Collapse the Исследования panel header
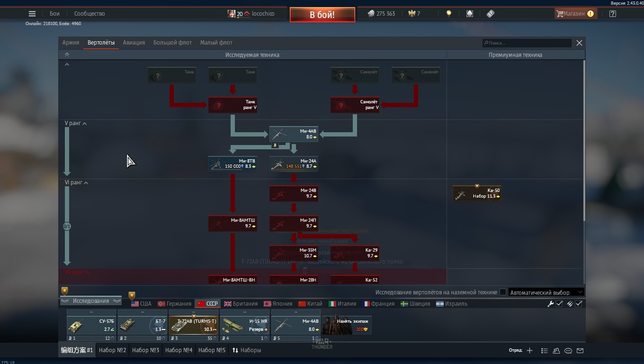 [x=90, y=301]
